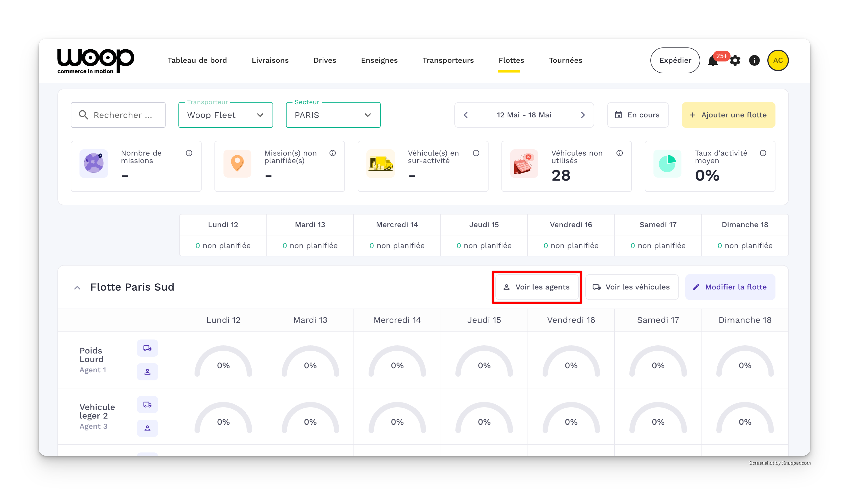The image size is (849, 504).
Task: Open Tableau de bord menu
Action: [x=197, y=60]
